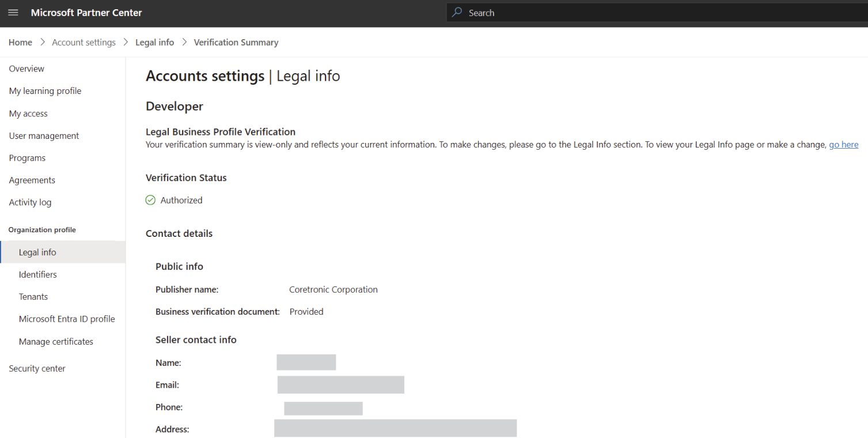Select My access in sidebar
868x438 pixels.
28,114
